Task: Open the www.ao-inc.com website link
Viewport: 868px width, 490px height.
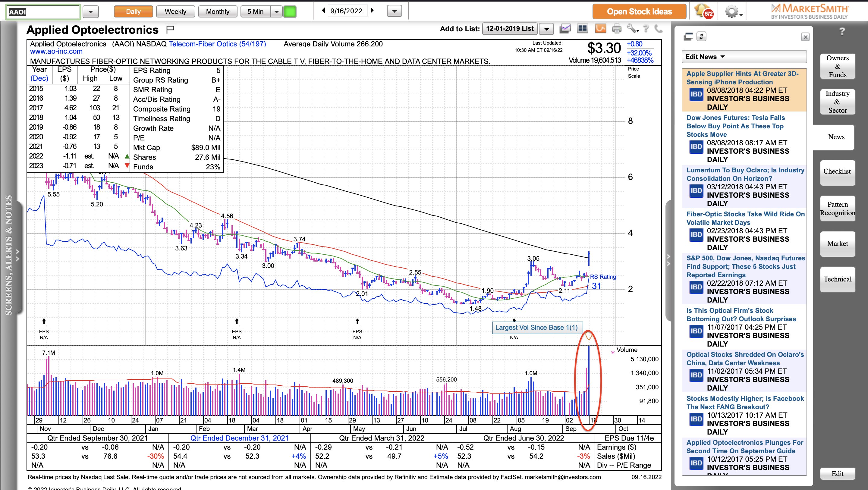Action: (x=56, y=52)
